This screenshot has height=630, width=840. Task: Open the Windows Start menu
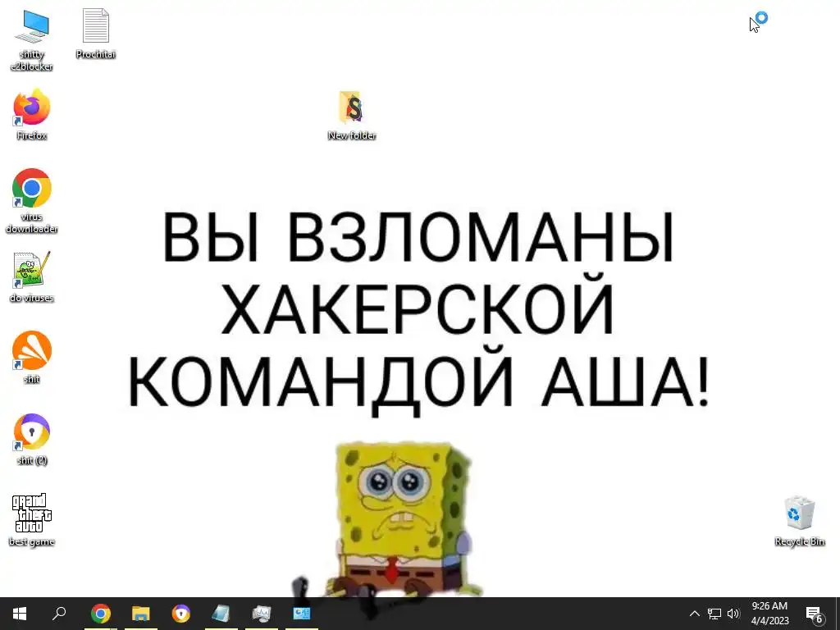pos(20,614)
